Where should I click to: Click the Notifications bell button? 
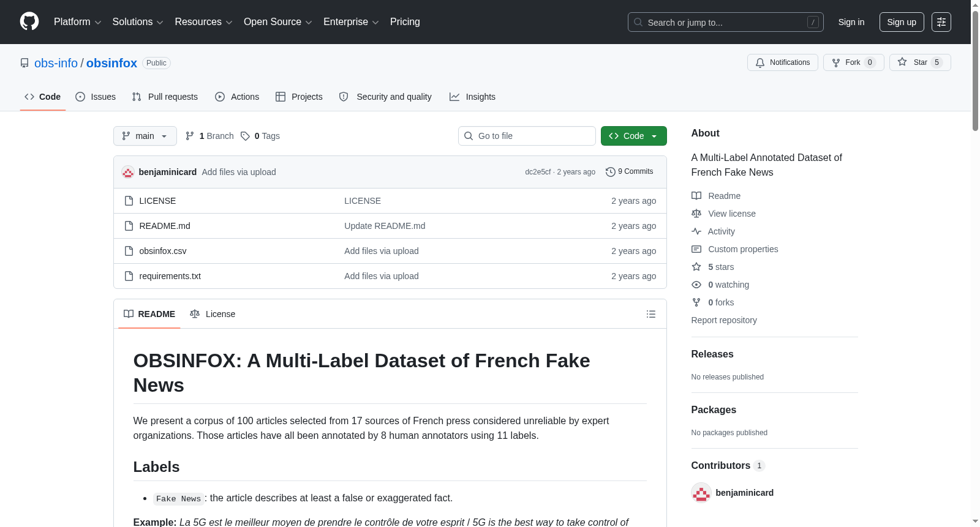(782, 62)
